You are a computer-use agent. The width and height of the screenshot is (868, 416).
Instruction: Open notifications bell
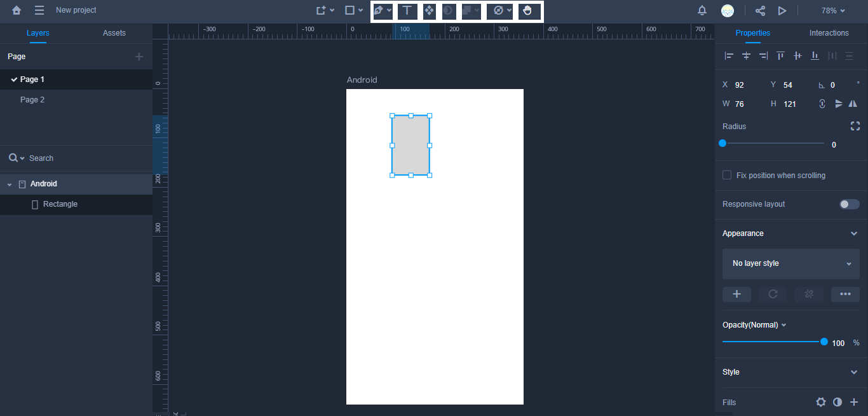point(702,10)
